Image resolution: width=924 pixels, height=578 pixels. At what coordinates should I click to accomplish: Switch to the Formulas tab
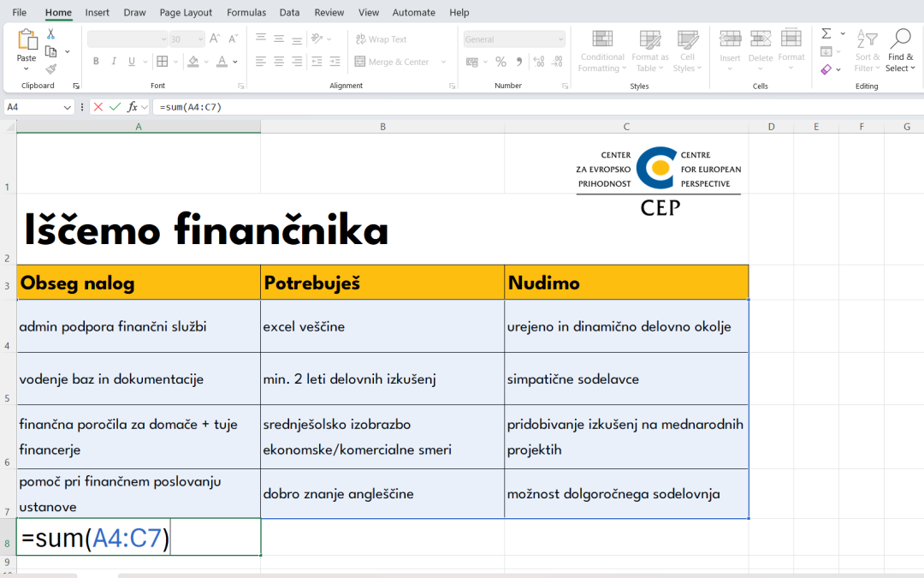pos(246,13)
